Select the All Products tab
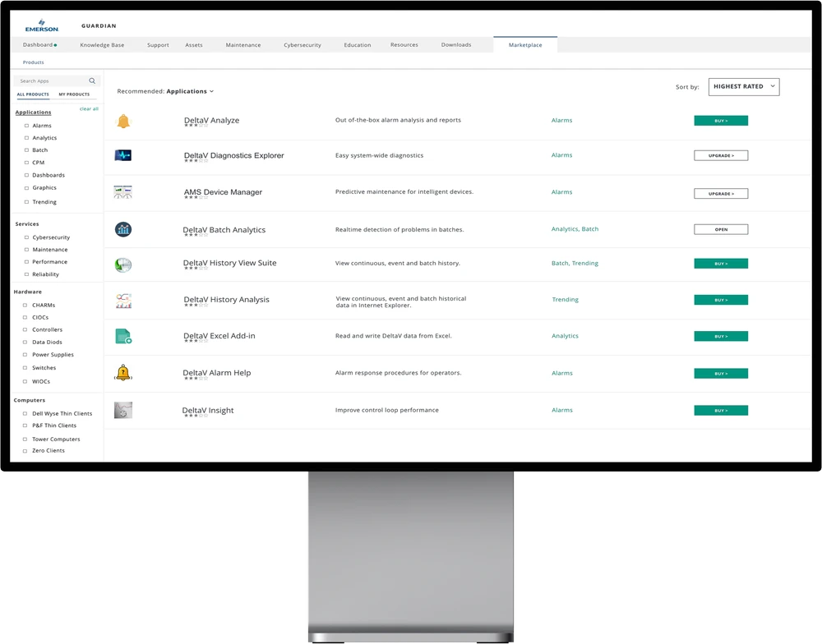Viewport: 822px width, 644px height. point(33,94)
